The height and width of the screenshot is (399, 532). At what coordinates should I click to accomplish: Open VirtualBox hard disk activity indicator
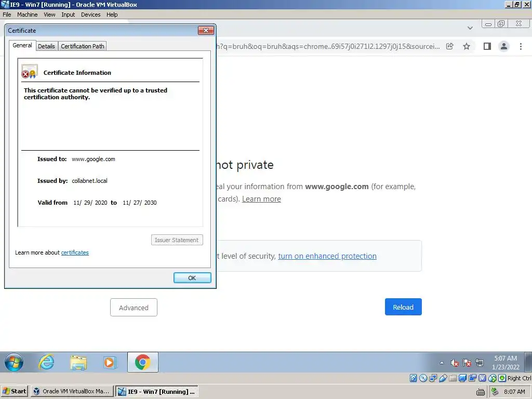click(413, 378)
